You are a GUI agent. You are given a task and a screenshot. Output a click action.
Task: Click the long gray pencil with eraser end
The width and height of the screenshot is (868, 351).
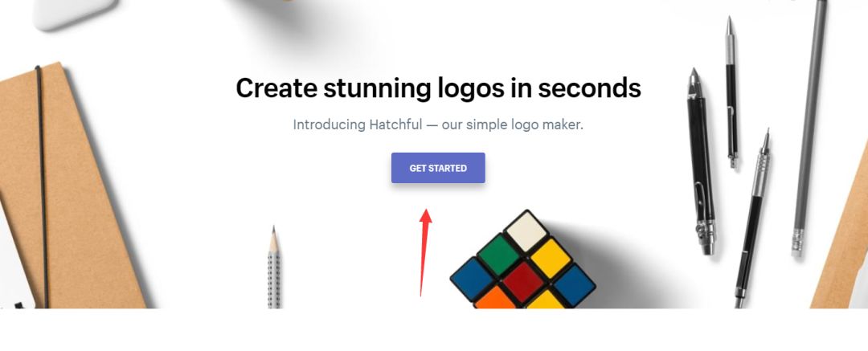tap(809, 128)
